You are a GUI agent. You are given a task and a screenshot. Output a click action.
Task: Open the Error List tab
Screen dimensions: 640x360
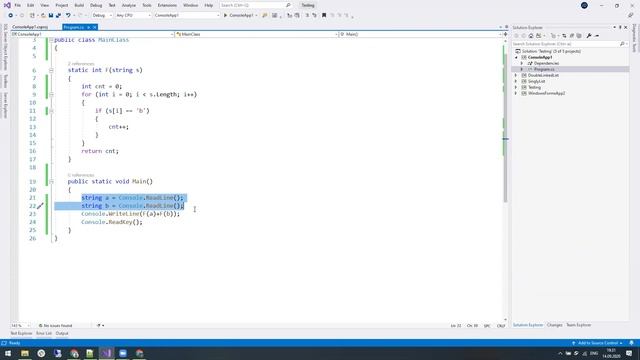click(44, 333)
